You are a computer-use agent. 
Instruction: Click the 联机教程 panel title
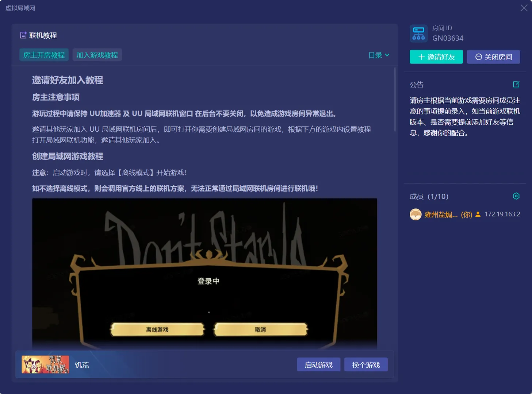pos(43,35)
